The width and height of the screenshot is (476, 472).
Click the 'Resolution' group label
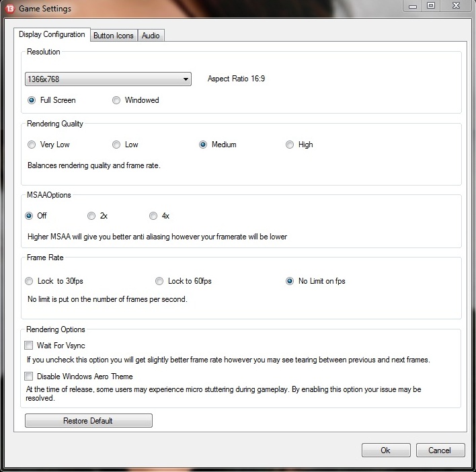[44, 52]
